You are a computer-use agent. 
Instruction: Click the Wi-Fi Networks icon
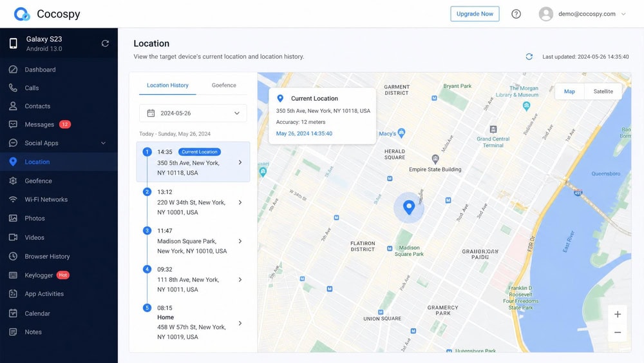[x=13, y=199]
